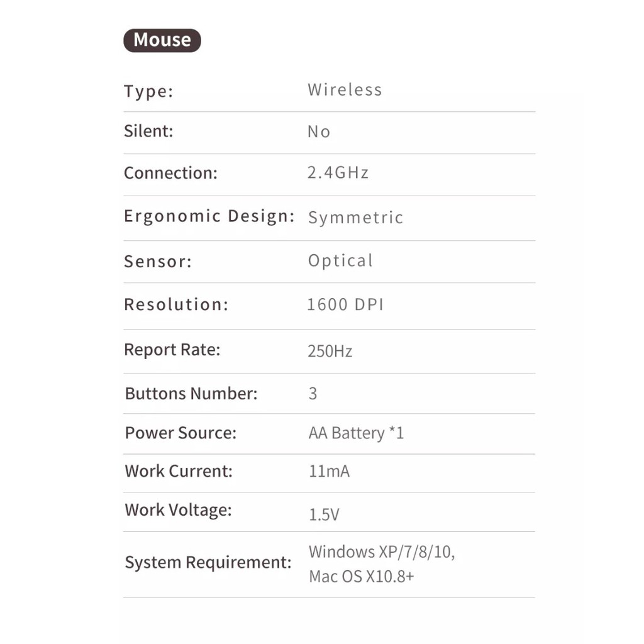Select the Optical sensor value
Image resolution: width=644 pixels, height=644 pixels.
pos(340,261)
